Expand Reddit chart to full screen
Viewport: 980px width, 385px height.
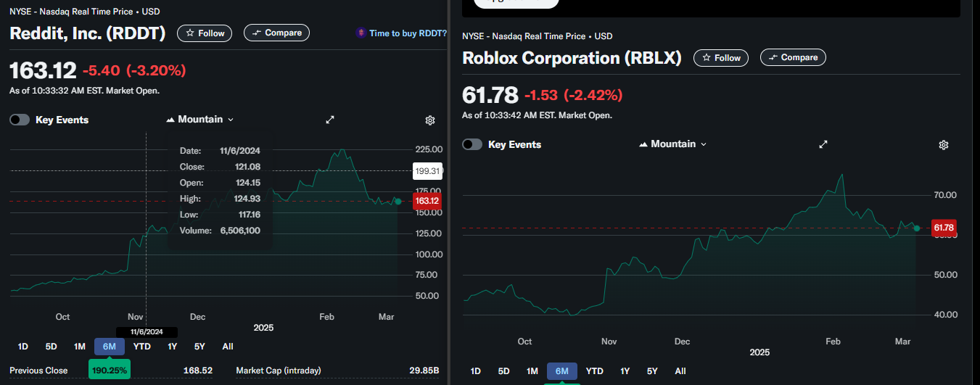pyautogui.click(x=330, y=120)
